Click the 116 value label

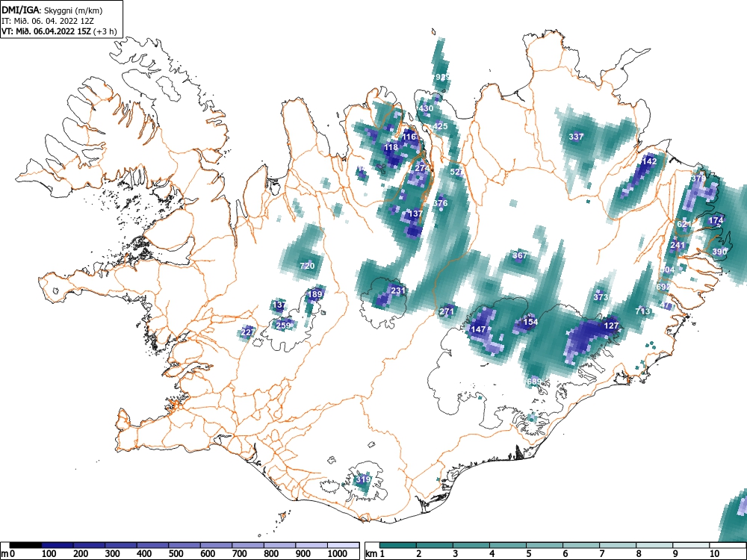point(409,137)
